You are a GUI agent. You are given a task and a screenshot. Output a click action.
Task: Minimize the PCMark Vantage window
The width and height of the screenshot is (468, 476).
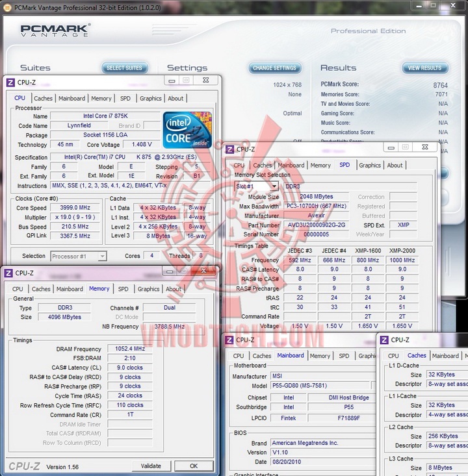419,5
